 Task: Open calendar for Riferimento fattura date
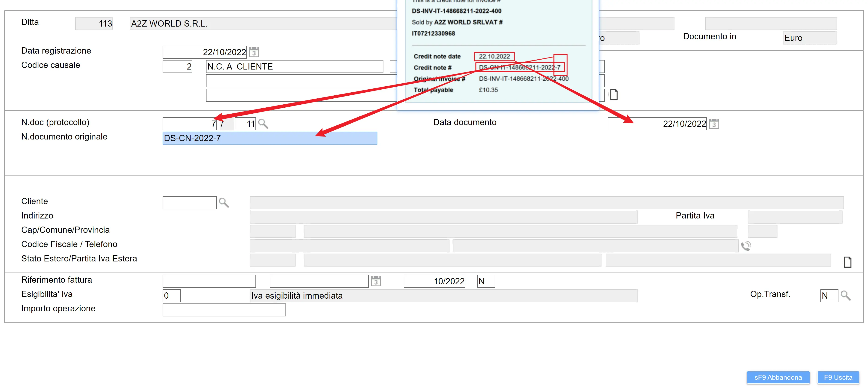tap(376, 281)
